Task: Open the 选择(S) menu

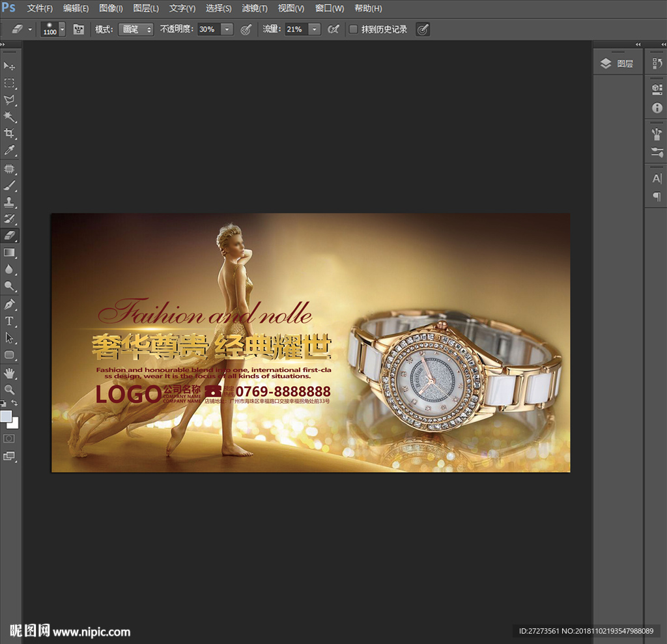Action: point(218,8)
